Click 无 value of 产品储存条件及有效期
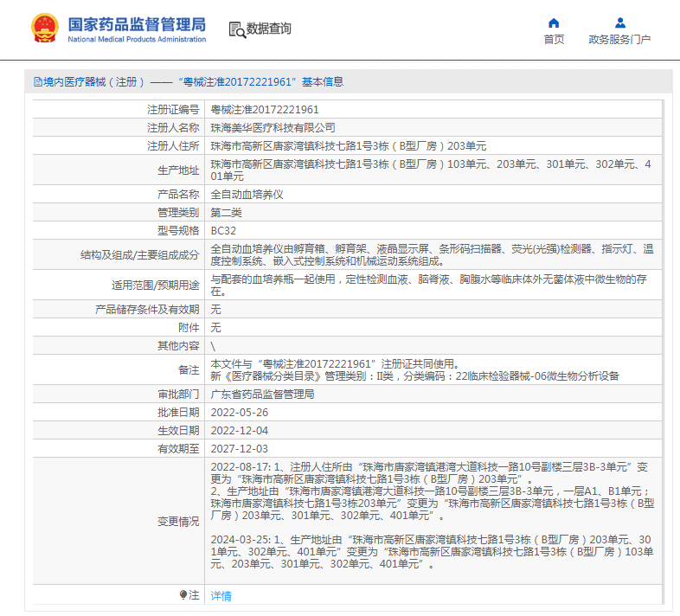Viewport: 680px width, 616px height. click(x=215, y=310)
